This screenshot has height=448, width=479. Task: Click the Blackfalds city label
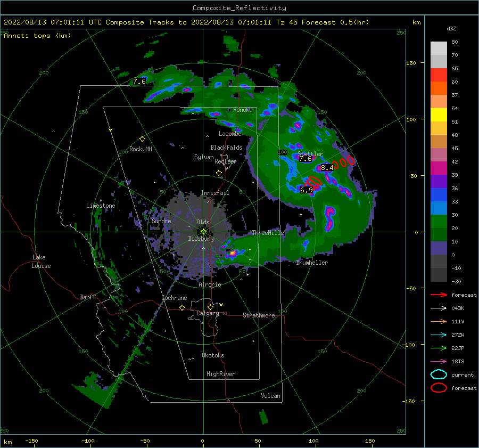[226, 148]
